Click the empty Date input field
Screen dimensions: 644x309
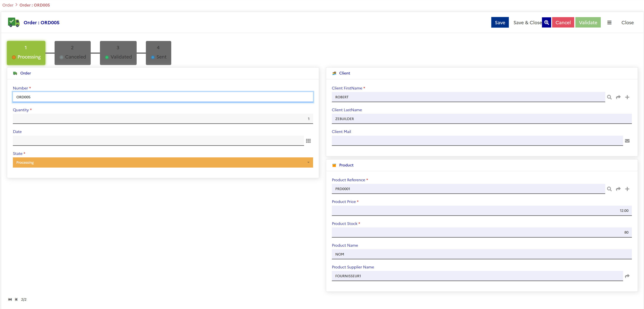coord(159,141)
